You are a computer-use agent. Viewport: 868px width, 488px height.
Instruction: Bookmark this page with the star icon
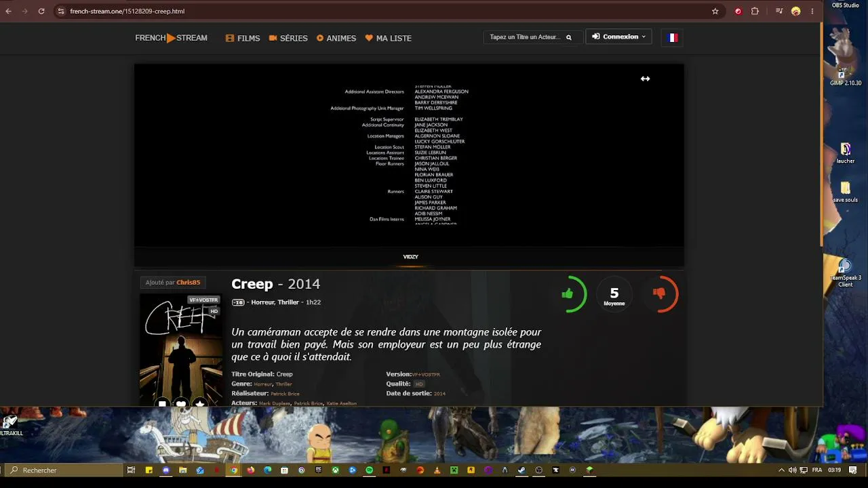click(x=715, y=12)
